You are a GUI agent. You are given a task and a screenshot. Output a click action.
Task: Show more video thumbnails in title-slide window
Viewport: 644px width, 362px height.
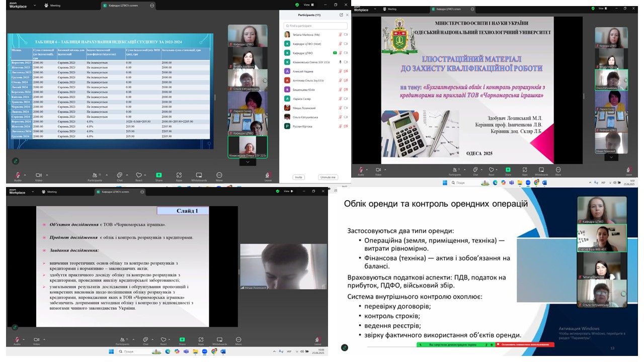(x=611, y=157)
